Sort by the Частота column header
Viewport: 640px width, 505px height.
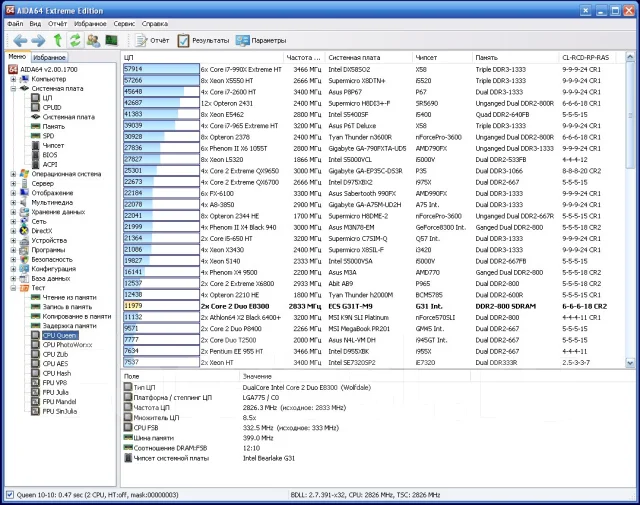pyautogui.click(x=304, y=58)
